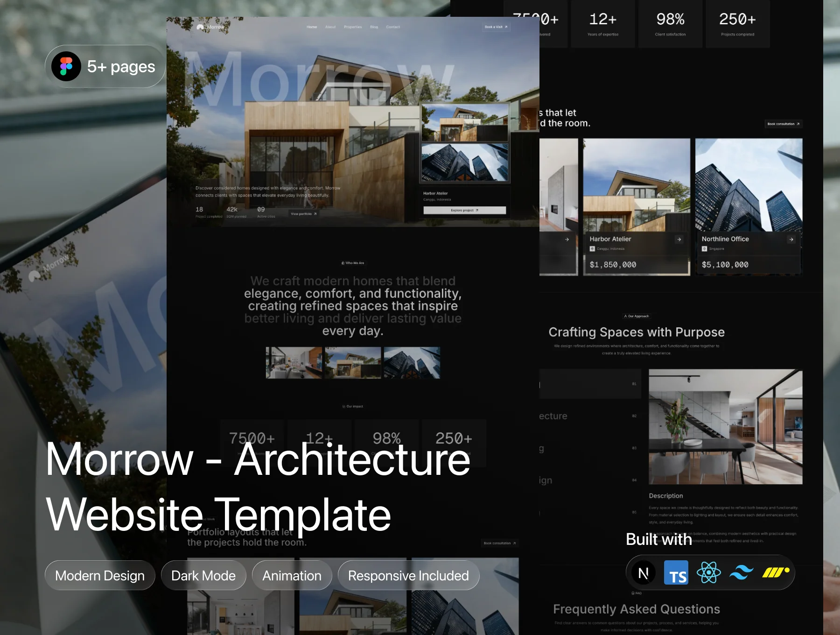The height and width of the screenshot is (635, 840).
Task: Click the Frequently Asked Questions heading
Action: pyautogui.click(x=637, y=609)
